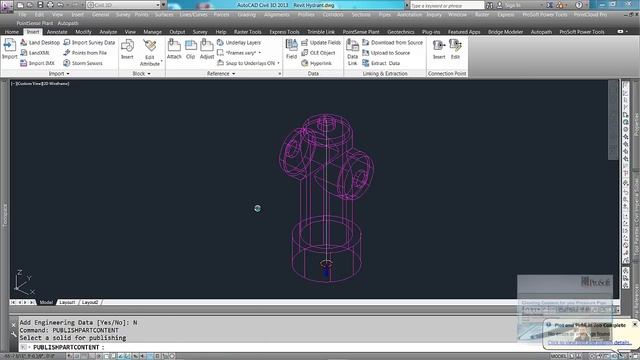Expand the Reference panel dropdown
The width and height of the screenshot is (640, 360).
coord(221,73)
